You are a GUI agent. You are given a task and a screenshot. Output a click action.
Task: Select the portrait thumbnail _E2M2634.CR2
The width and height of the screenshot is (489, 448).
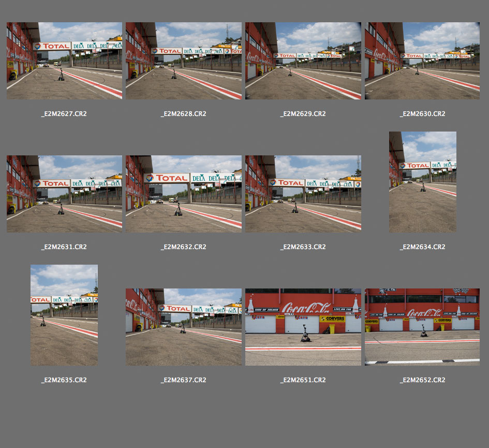(x=422, y=182)
